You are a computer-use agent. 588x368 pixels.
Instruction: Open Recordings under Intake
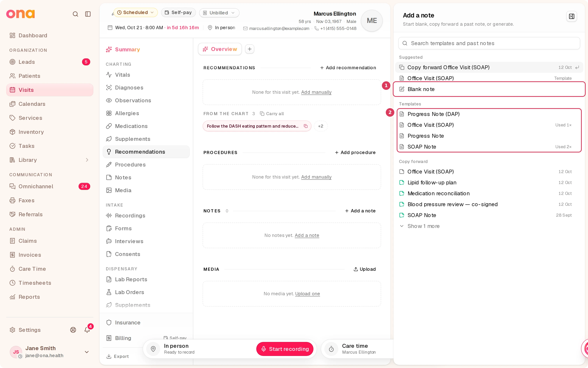point(146,215)
